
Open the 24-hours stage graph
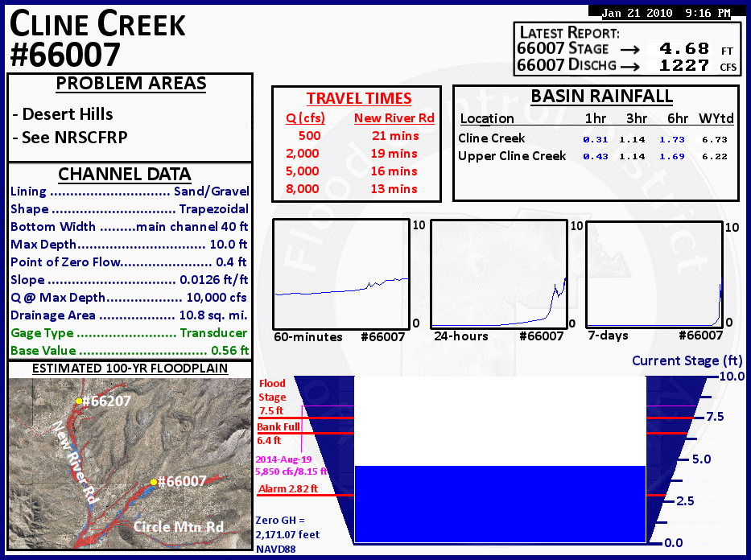click(498, 273)
